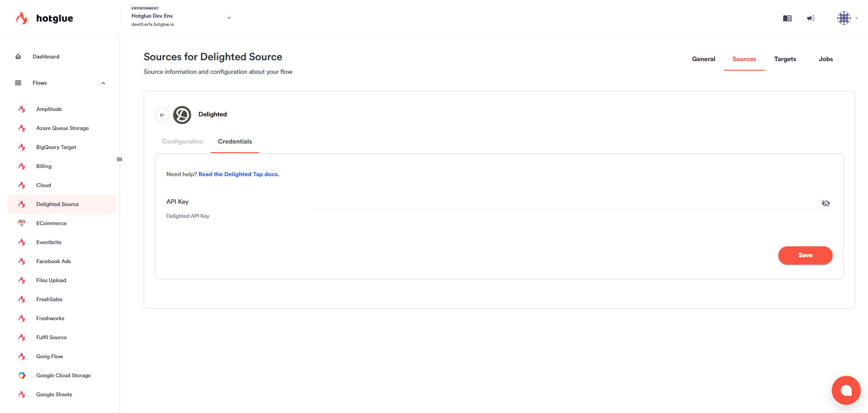Go back using the arrow button

pyautogui.click(x=162, y=115)
